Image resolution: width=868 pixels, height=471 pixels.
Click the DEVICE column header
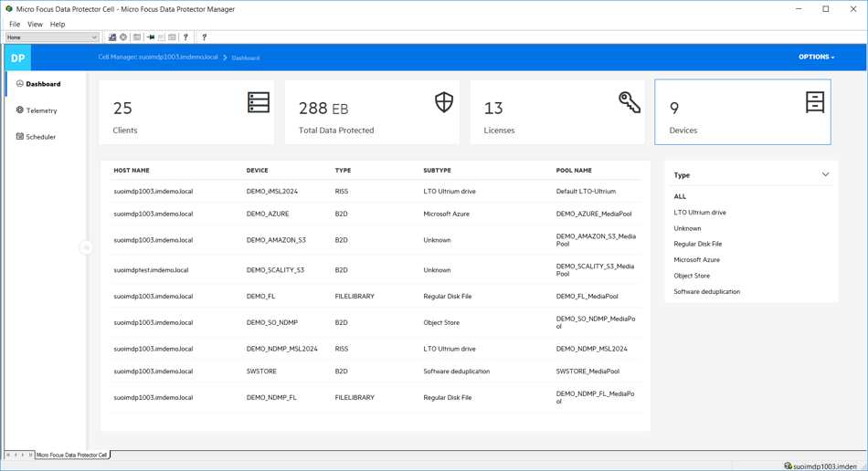(x=257, y=171)
